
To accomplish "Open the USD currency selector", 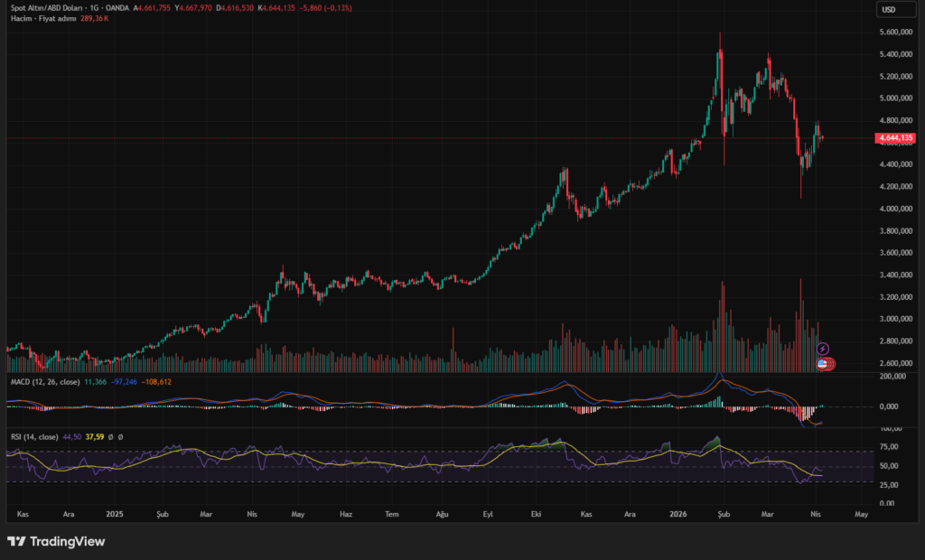I will [x=888, y=9].
